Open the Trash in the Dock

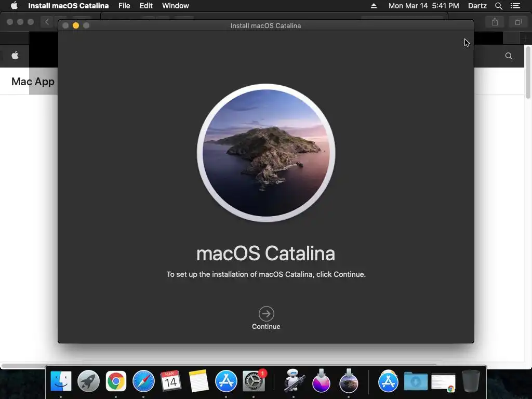(x=471, y=381)
